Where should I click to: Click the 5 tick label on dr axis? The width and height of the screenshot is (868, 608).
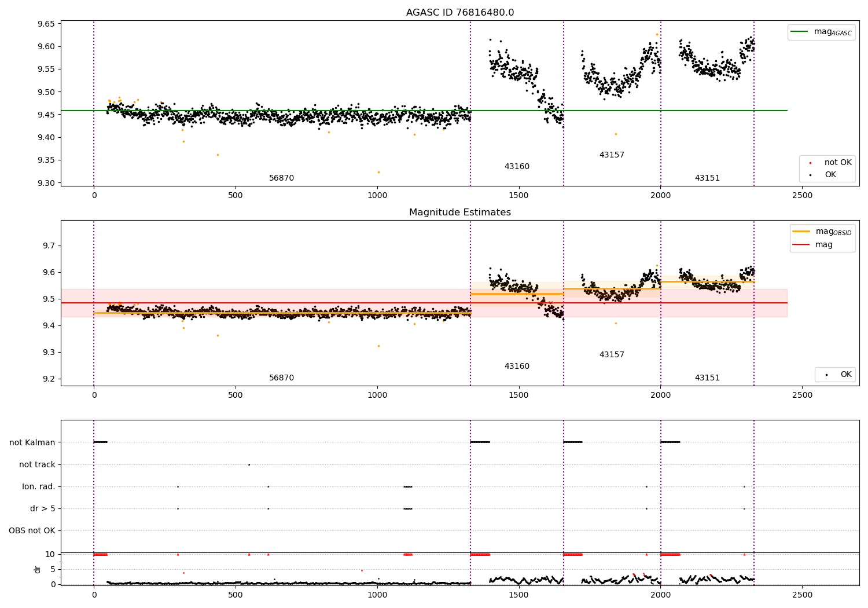coord(53,570)
